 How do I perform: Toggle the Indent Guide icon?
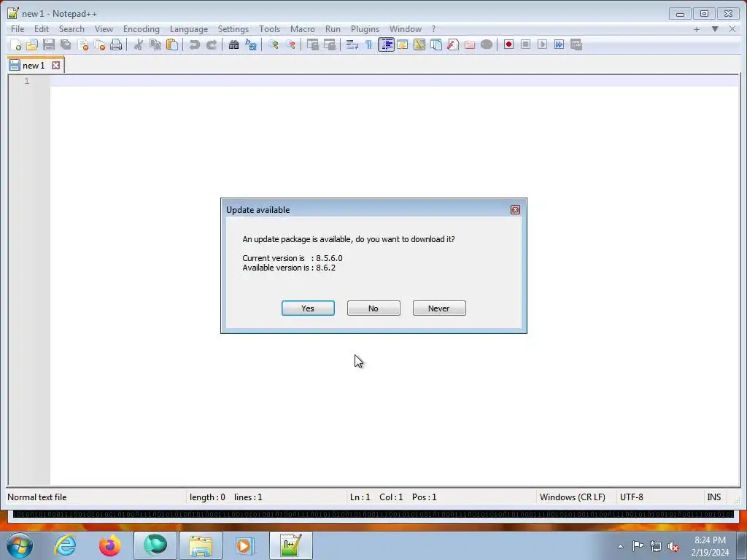click(x=386, y=44)
